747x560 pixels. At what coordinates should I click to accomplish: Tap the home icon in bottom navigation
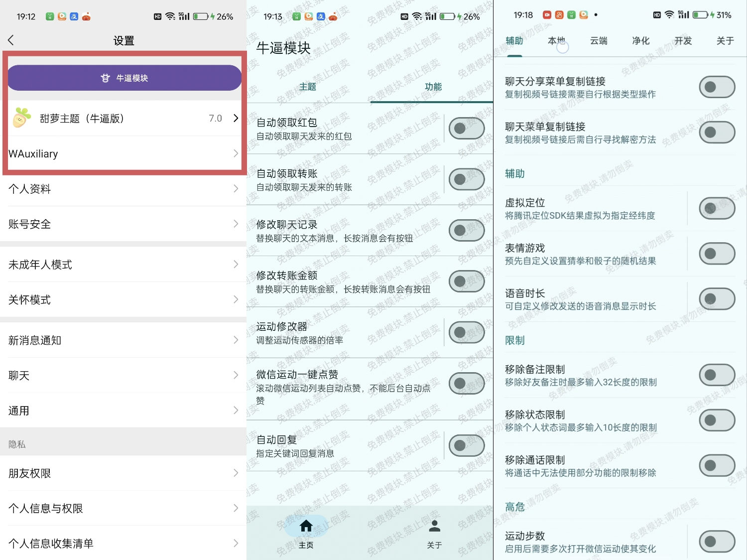point(306,526)
